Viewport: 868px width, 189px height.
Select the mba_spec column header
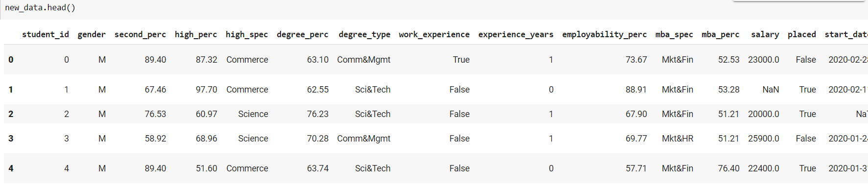(x=674, y=34)
